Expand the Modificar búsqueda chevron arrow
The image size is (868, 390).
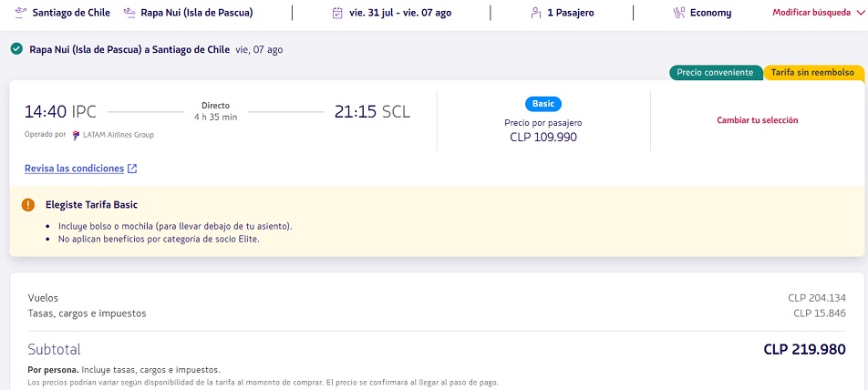click(x=861, y=13)
